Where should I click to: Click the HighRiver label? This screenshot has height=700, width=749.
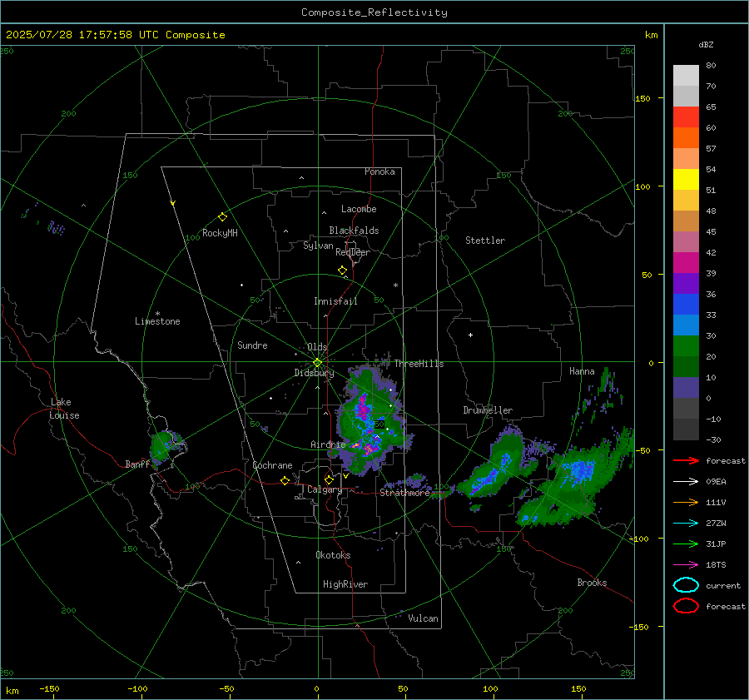[x=345, y=584]
